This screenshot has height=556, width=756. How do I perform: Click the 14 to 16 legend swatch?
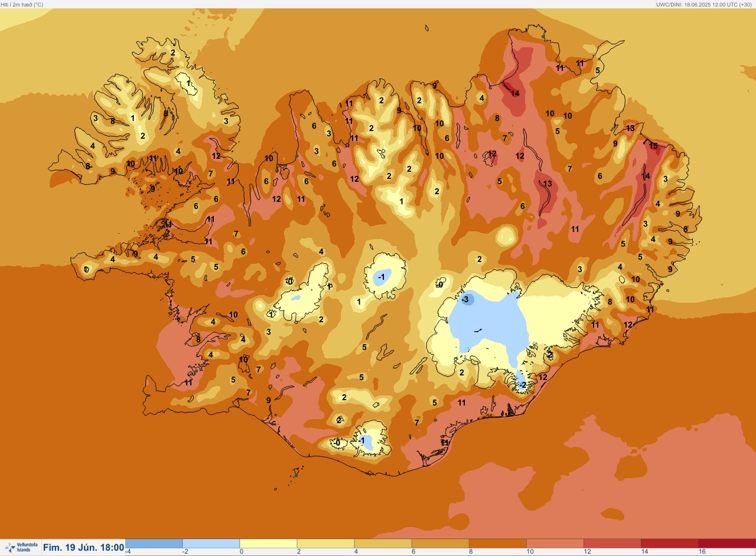point(669,543)
